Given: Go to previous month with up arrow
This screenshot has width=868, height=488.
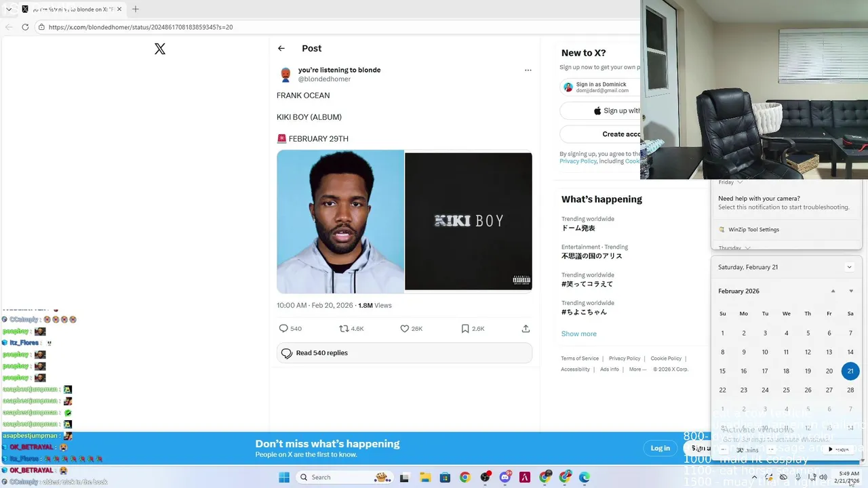Looking at the screenshot, I should pyautogui.click(x=833, y=291).
